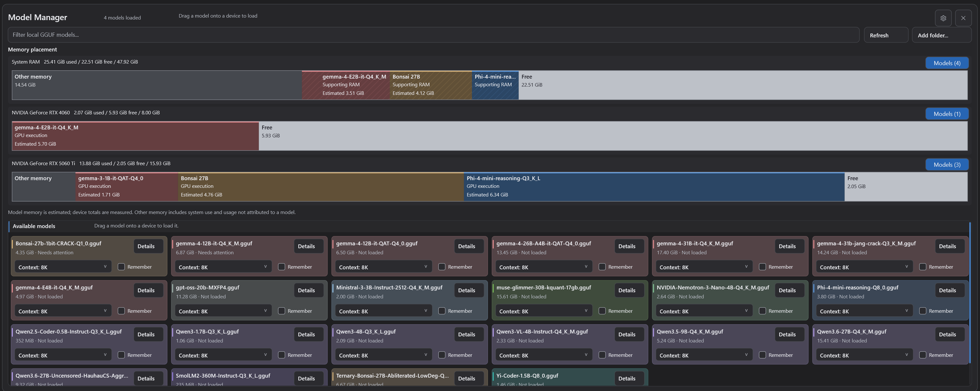
Task: Open Context dropdown for Ministral-3-3B-Instruct-2512-Q4_K_M.gguf
Action: click(x=383, y=311)
